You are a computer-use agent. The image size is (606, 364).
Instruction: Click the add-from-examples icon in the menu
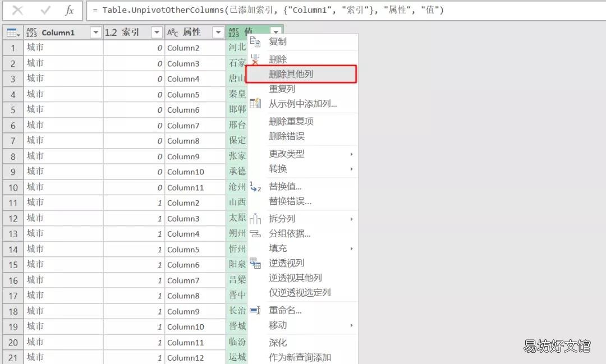pos(255,103)
